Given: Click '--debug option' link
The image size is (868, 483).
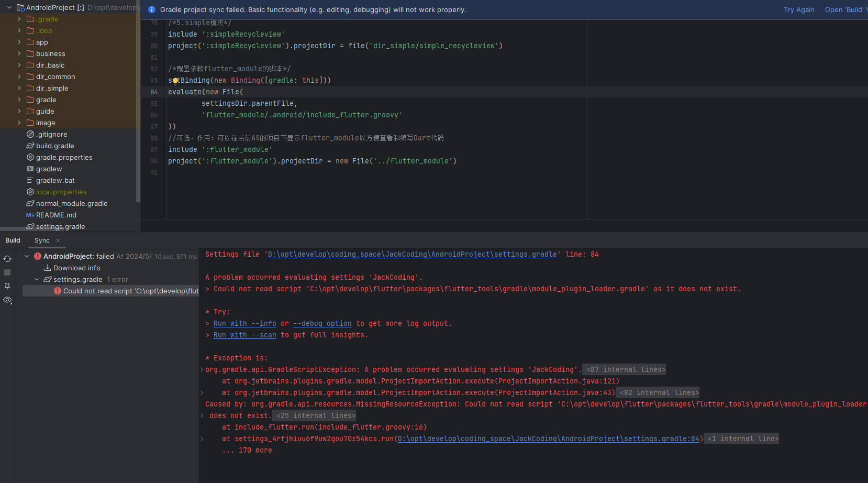Looking at the screenshot, I should click(322, 323).
